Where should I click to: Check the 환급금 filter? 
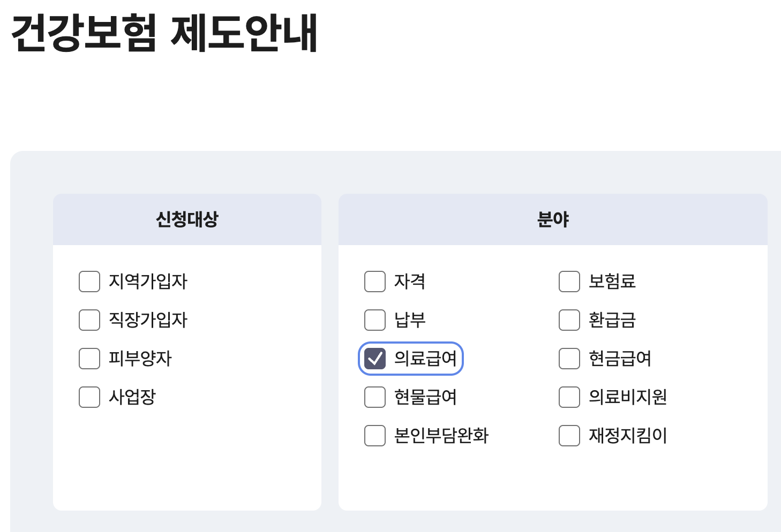point(569,320)
